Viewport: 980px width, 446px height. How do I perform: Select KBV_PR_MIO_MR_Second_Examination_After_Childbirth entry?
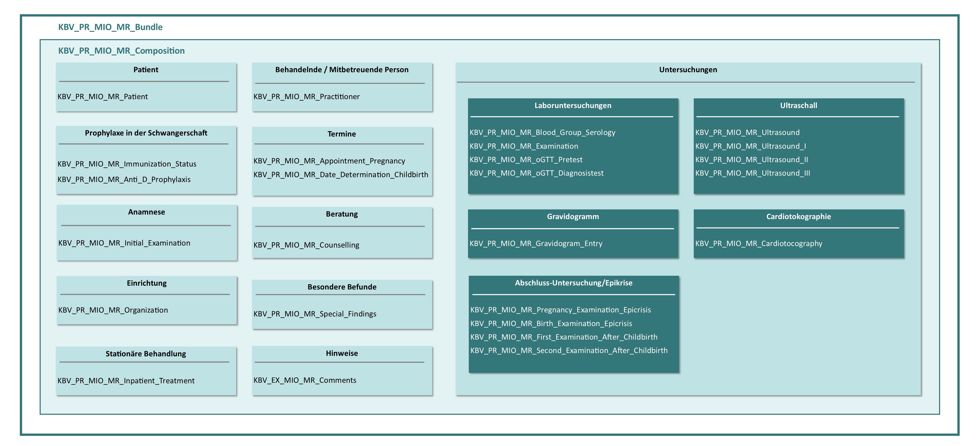tap(569, 350)
